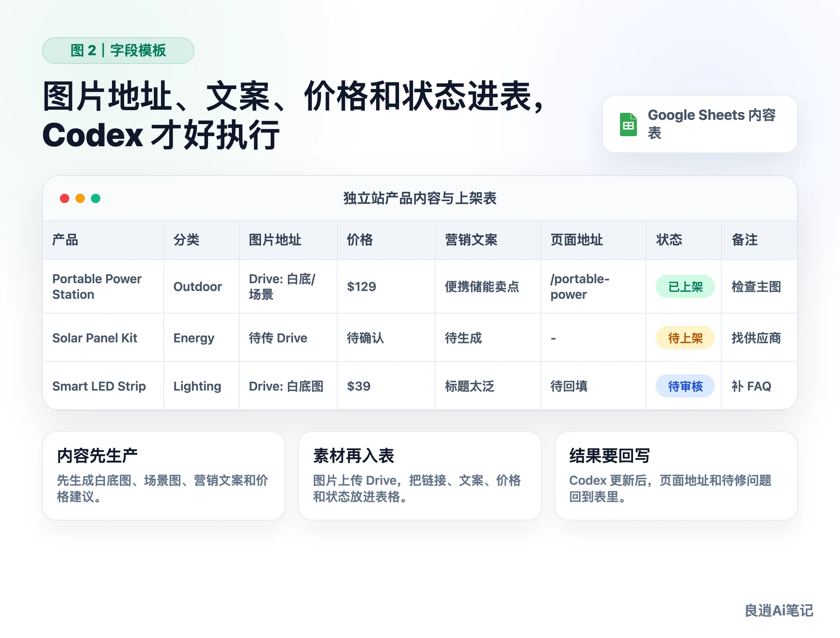
Task: Select the 图片地址 column header
Action: click(x=288, y=240)
